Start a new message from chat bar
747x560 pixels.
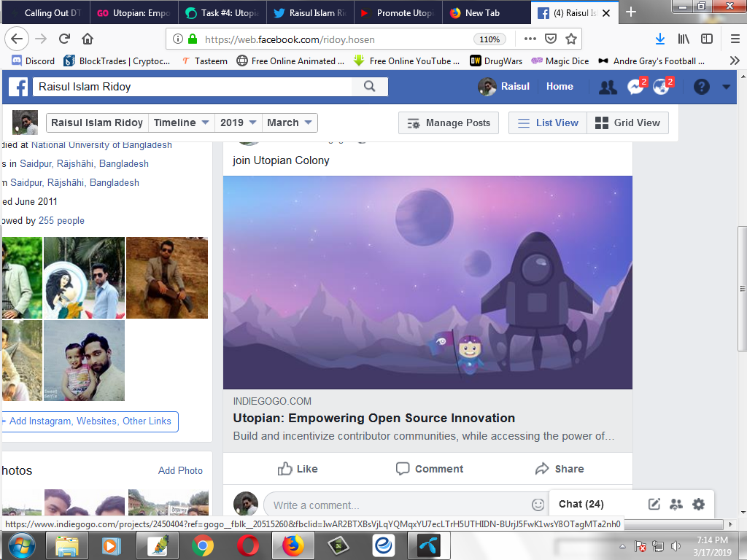(x=654, y=505)
